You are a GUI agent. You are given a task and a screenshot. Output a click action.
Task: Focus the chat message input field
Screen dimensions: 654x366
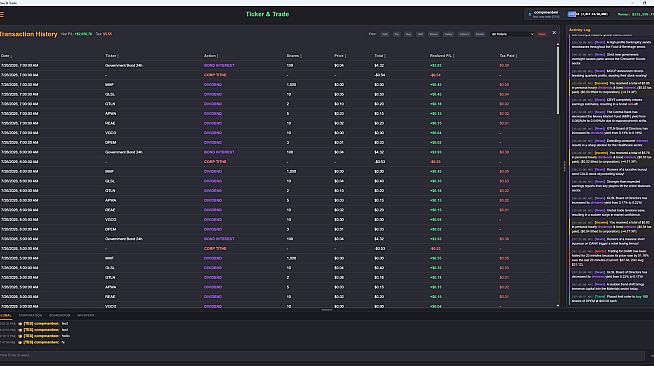[322, 355]
